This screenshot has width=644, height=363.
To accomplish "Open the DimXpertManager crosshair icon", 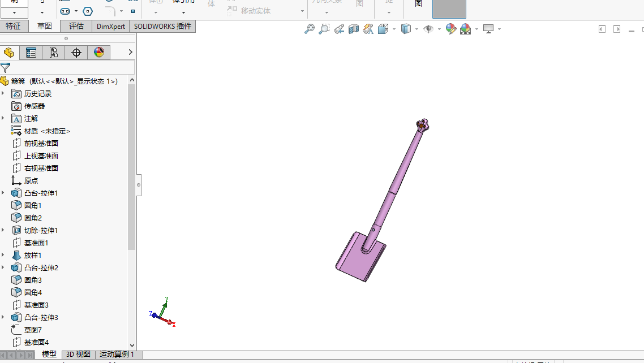I will [x=76, y=53].
